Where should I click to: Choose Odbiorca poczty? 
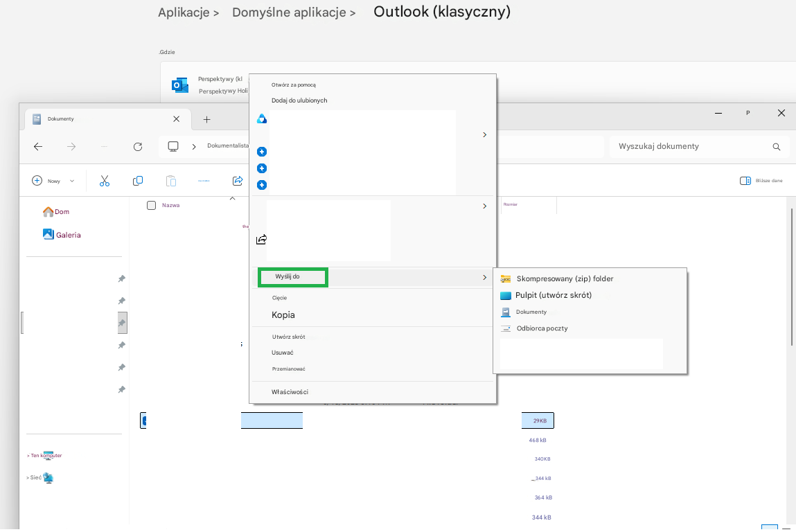(542, 328)
